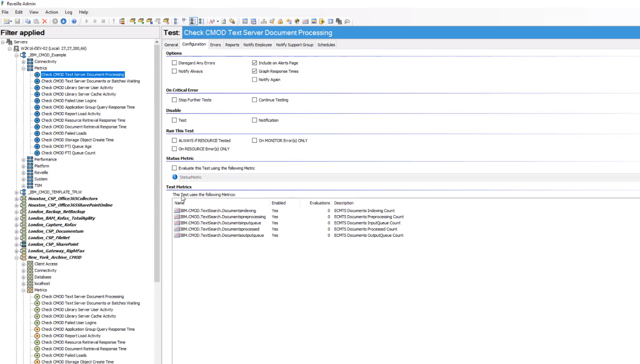Switch to the Schedules tab
The image size is (640, 364).
tap(326, 45)
